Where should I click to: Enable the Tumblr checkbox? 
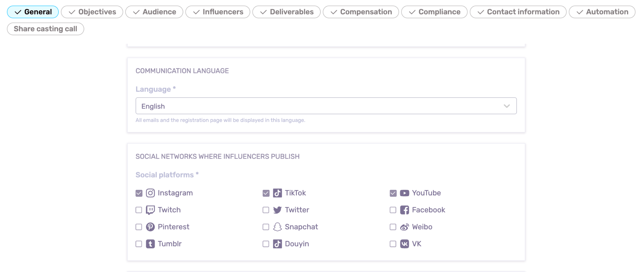coord(139,244)
